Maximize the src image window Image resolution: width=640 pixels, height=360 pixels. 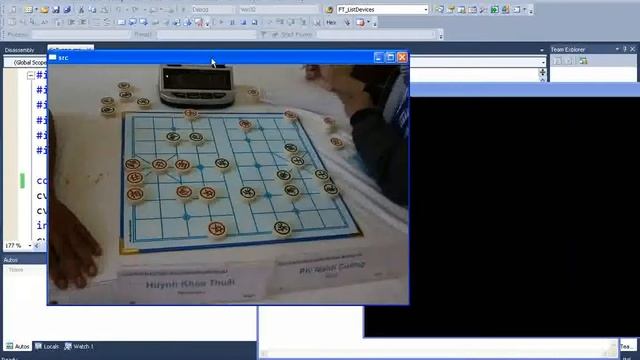(391, 58)
